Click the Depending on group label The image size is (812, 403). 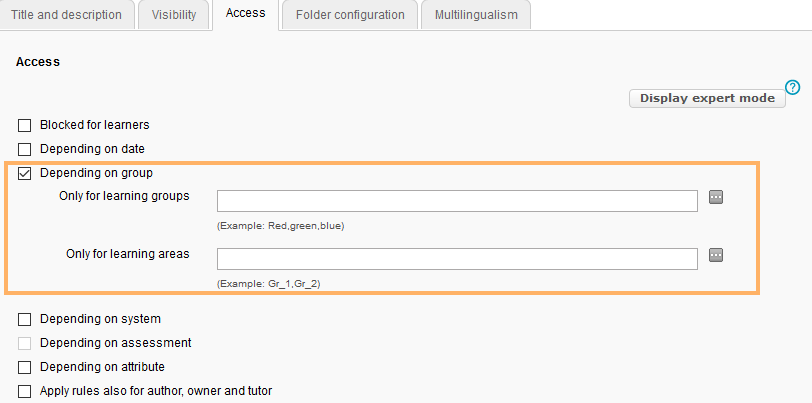96,173
